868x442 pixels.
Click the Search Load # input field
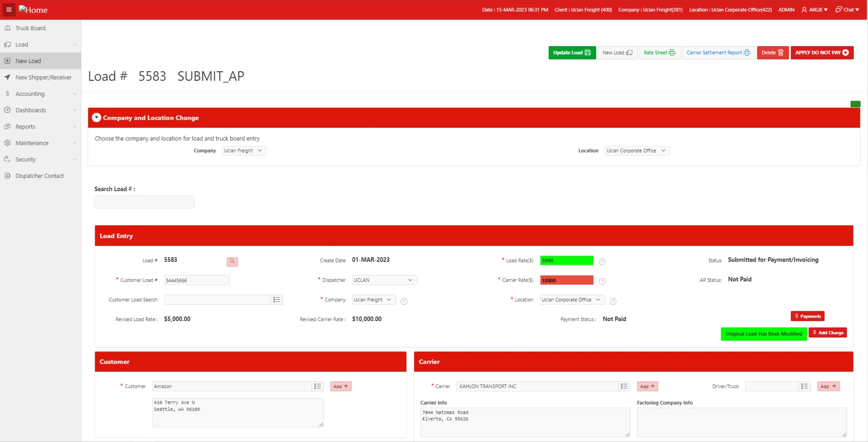point(144,202)
